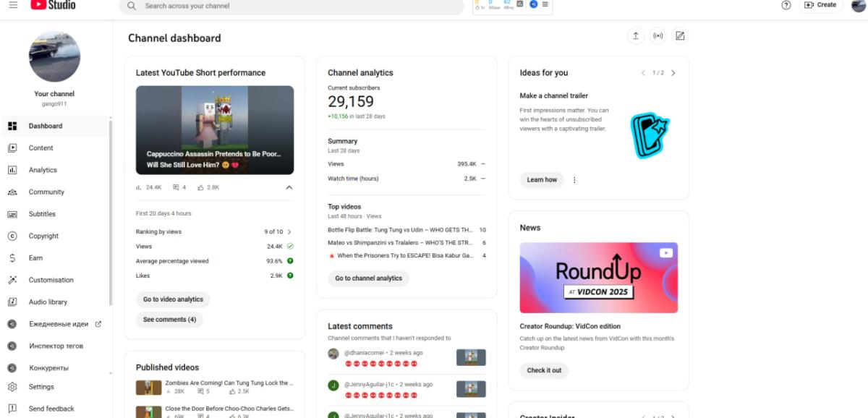Click the Earn dollar icon
The height and width of the screenshot is (418, 868).
tap(12, 258)
